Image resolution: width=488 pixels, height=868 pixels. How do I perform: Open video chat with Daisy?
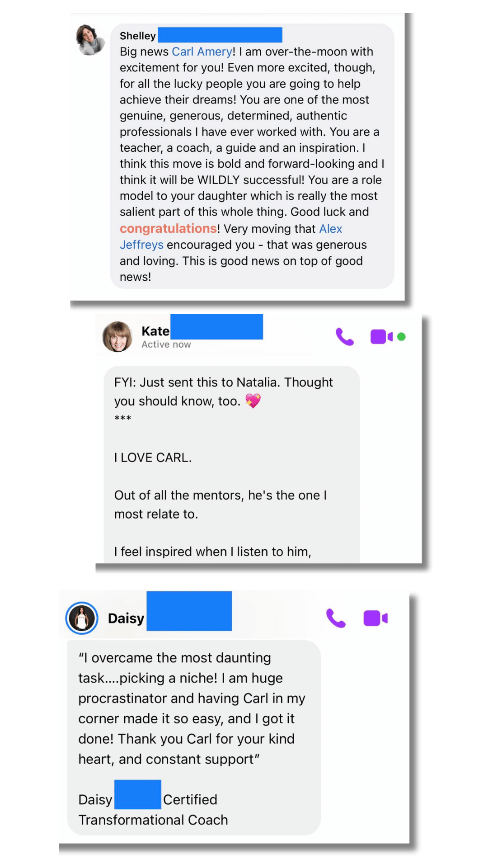[x=375, y=618]
